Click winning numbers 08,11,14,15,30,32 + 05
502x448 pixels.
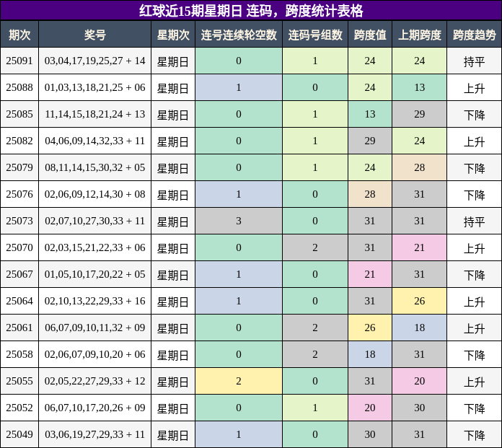click(x=94, y=167)
